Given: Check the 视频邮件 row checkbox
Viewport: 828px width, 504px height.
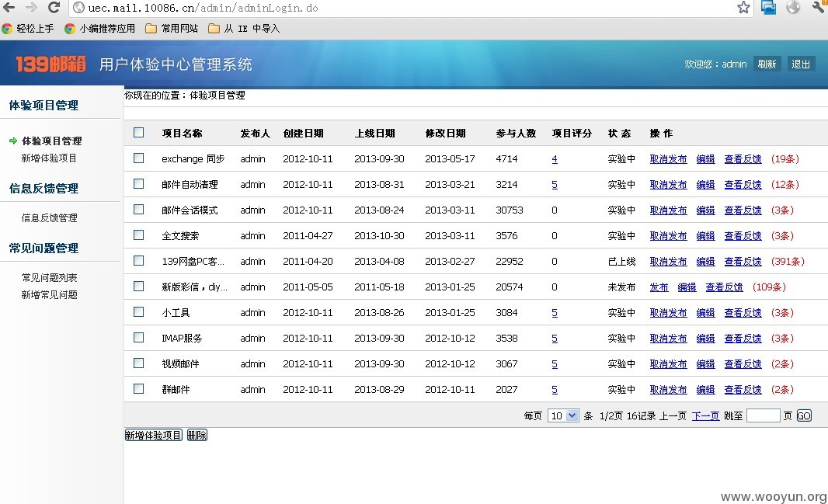Looking at the screenshot, I should [x=138, y=363].
